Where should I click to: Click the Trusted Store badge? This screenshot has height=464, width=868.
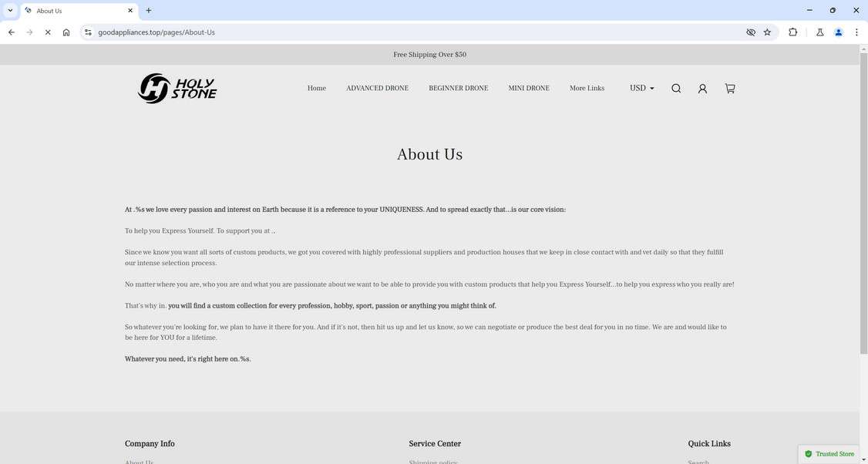tap(829, 454)
